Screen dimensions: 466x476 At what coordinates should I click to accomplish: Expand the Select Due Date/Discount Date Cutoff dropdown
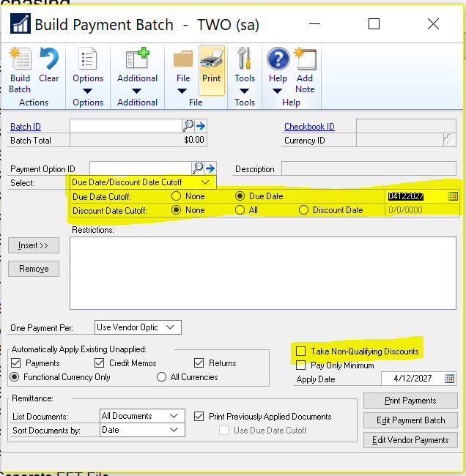pos(206,182)
